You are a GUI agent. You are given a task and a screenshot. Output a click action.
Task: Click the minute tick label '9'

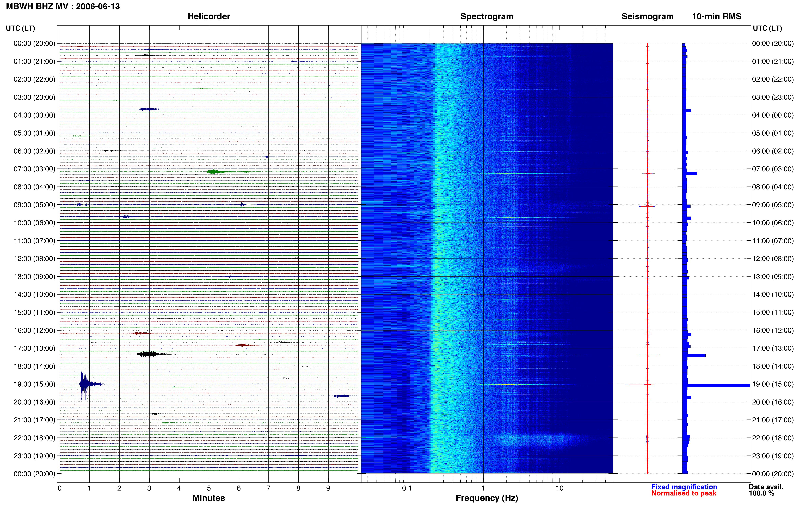pyautogui.click(x=328, y=488)
